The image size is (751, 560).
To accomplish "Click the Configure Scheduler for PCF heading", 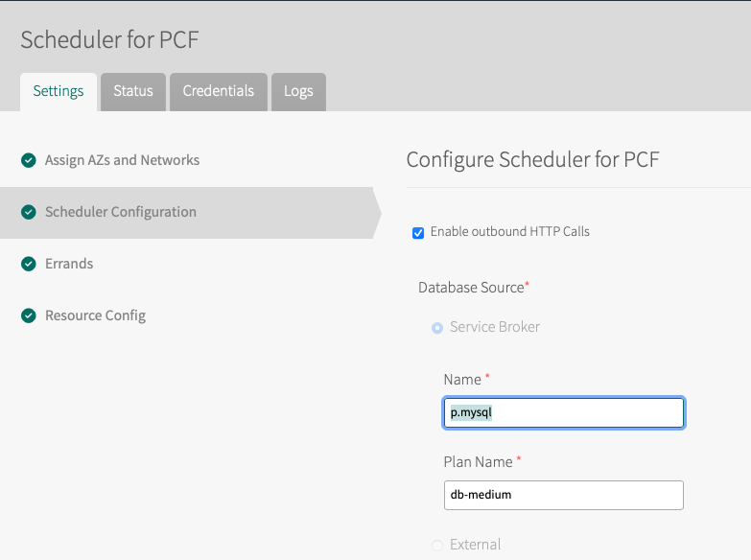I will coord(532,159).
